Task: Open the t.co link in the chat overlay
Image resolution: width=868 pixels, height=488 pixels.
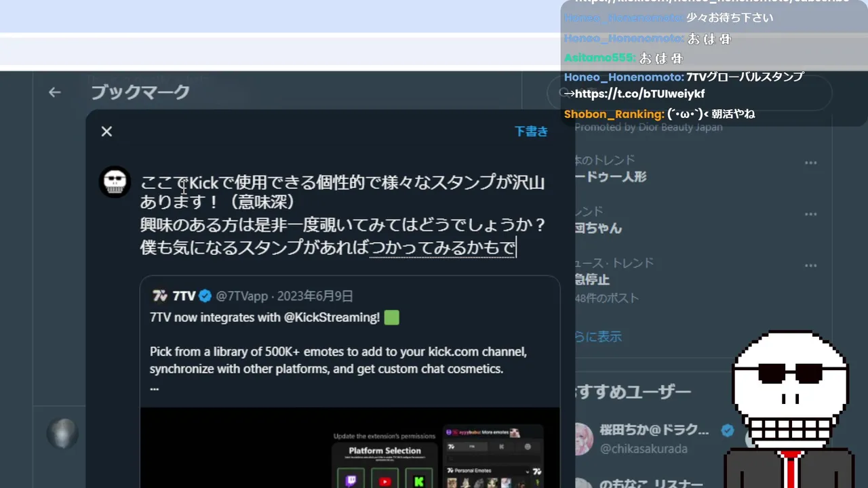Action: [x=639, y=94]
